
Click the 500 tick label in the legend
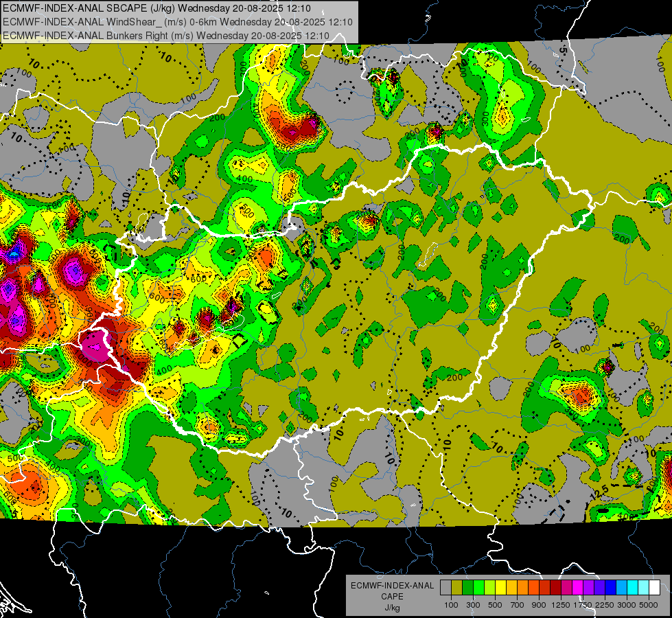495,606
